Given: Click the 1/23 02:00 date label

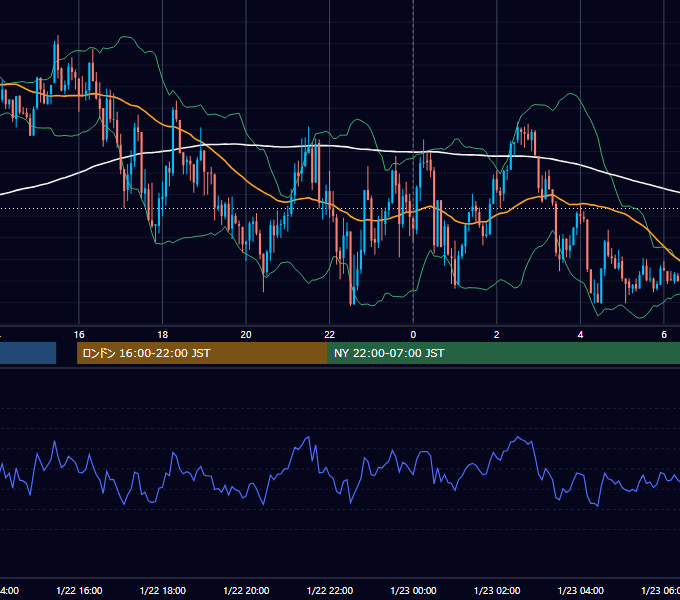Looking at the screenshot, I should [x=497, y=590].
